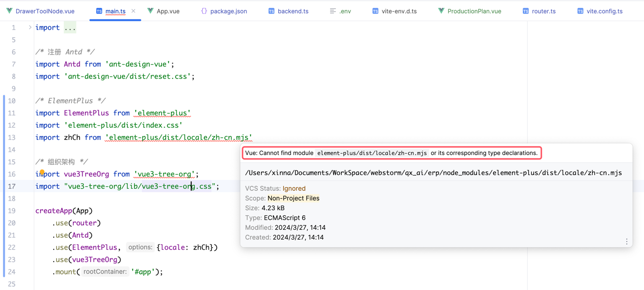Click the TypeScript icon on router.ts tab
Screen dimensions: 644x290
coord(526,11)
